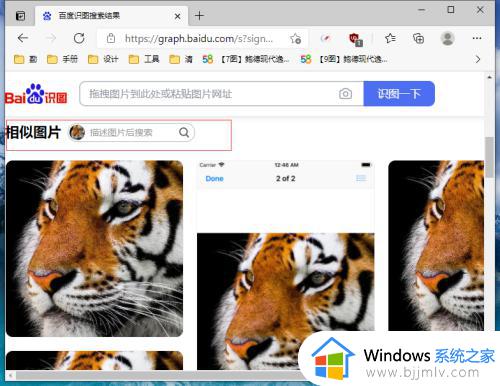Image resolution: width=500 pixels, height=386 pixels.
Task: Click the graph.baidu.com address bar
Action: 199,39
